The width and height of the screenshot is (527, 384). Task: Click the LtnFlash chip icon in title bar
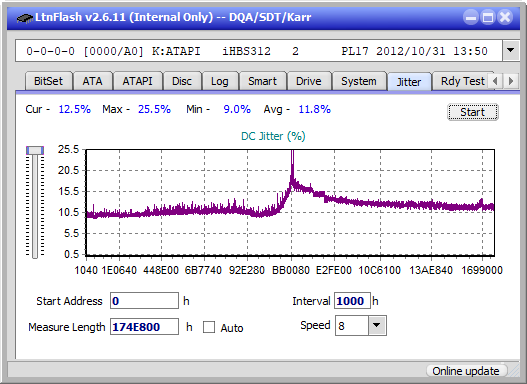[x=24, y=17]
